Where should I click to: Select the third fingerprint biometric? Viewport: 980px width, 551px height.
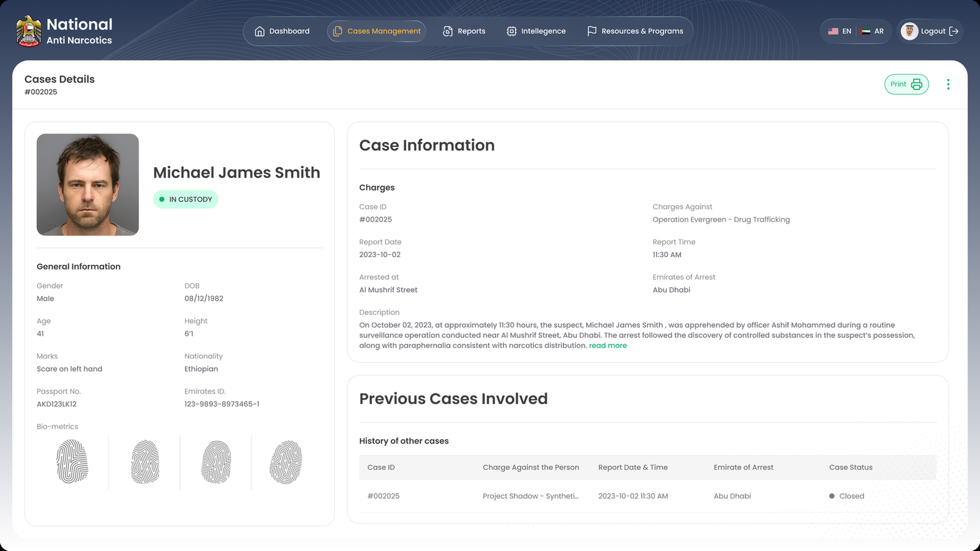pos(216,462)
